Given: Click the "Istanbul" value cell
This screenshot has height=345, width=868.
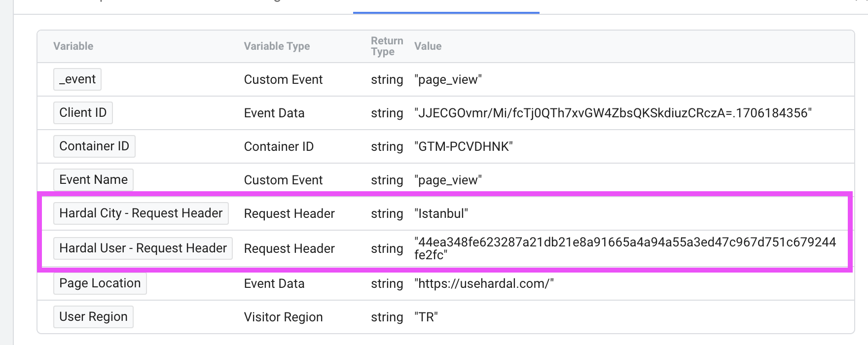Looking at the screenshot, I should pyautogui.click(x=441, y=213).
